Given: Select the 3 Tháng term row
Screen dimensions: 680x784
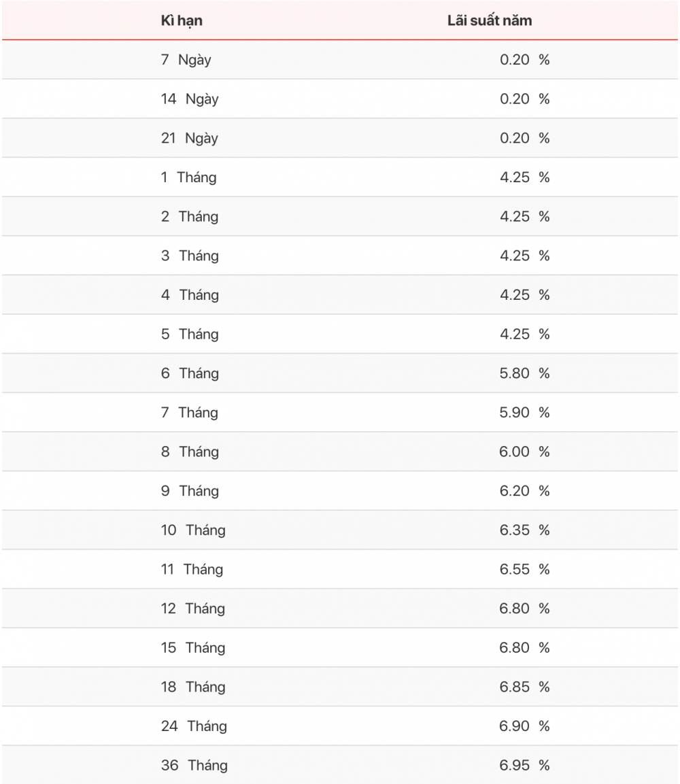Looking at the screenshot, I should [340, 256].
